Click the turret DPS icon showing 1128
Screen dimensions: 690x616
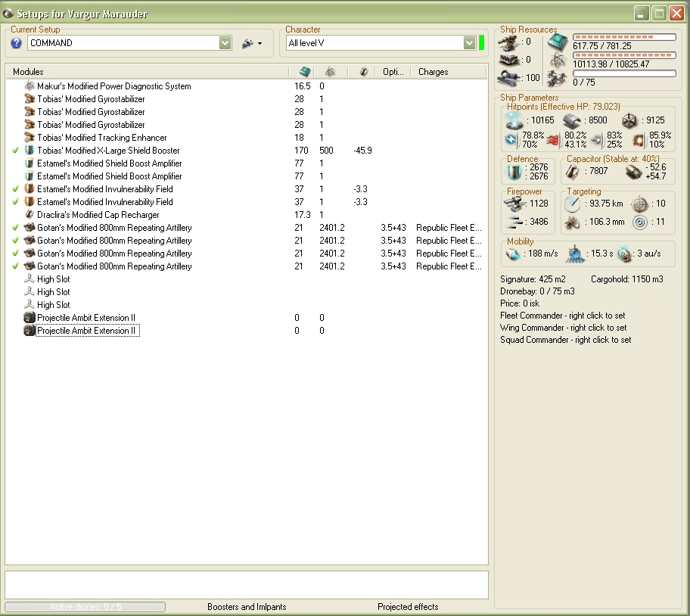pos(514,204)
